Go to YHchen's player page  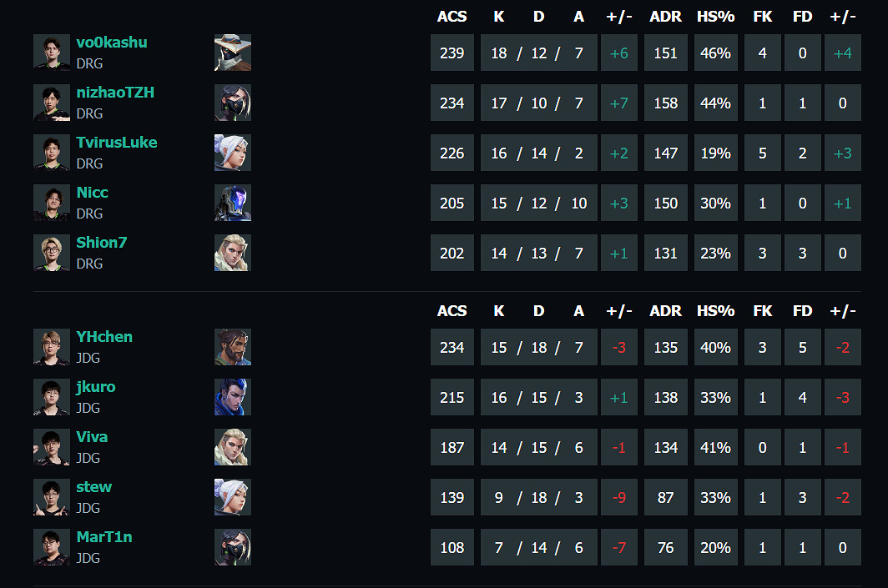pyautogui.click(x=104, y=337)
